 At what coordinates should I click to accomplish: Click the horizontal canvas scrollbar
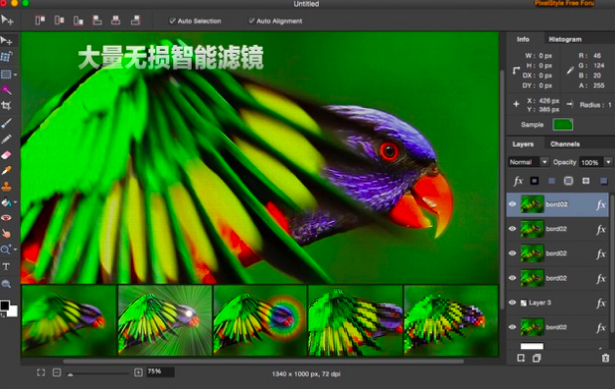pyautogui.click(x=263, y=361)
